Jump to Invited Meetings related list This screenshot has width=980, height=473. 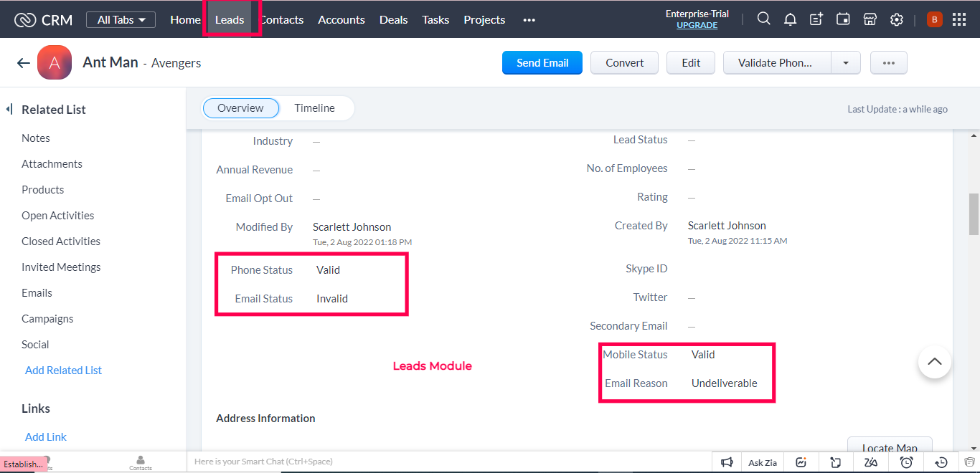pyautogui.click(x=61, y=267)
